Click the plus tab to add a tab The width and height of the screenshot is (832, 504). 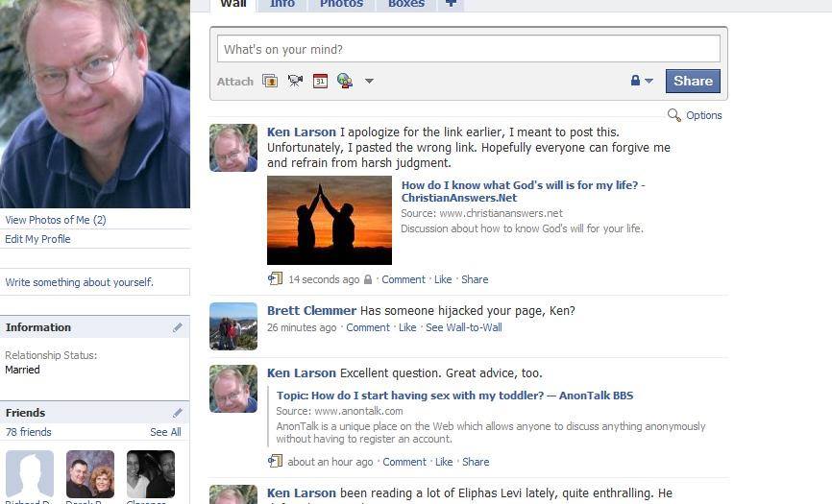pos(451,4)
